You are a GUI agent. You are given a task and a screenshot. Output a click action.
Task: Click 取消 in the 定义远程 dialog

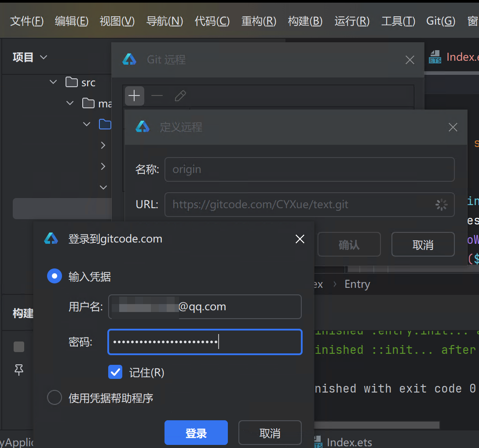point(423,245)
